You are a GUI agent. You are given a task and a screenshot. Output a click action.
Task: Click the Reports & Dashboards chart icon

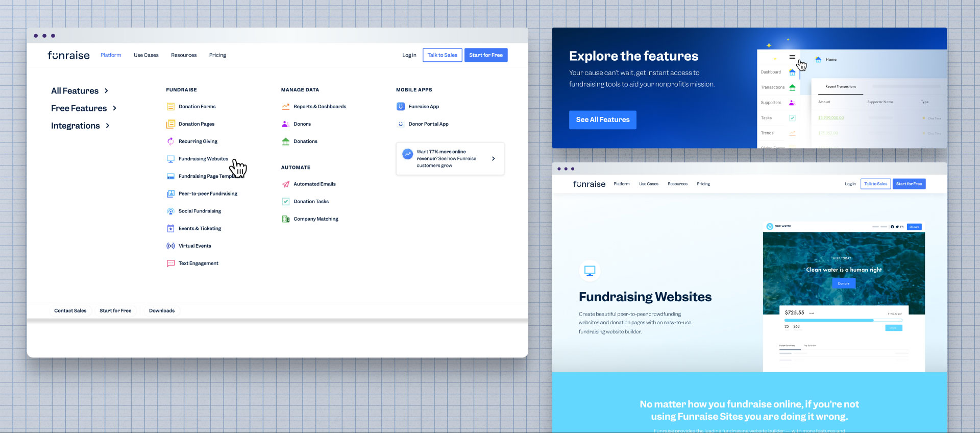(286, 107)
